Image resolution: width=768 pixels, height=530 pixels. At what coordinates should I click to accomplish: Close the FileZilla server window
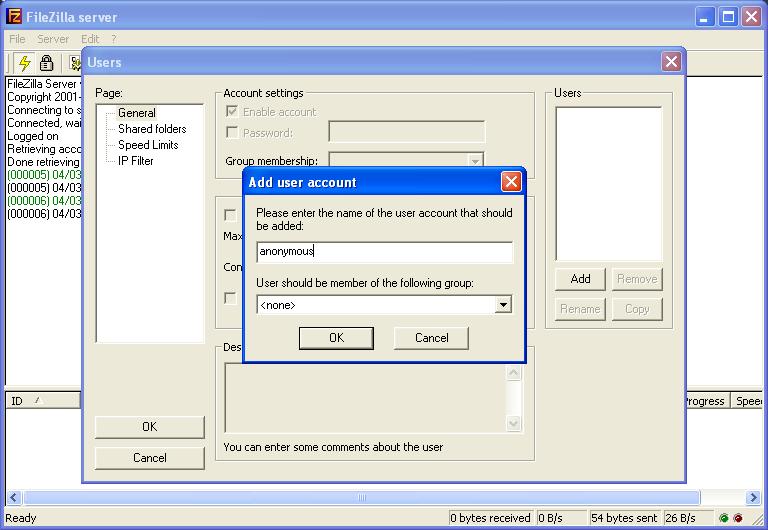(751, 17)
